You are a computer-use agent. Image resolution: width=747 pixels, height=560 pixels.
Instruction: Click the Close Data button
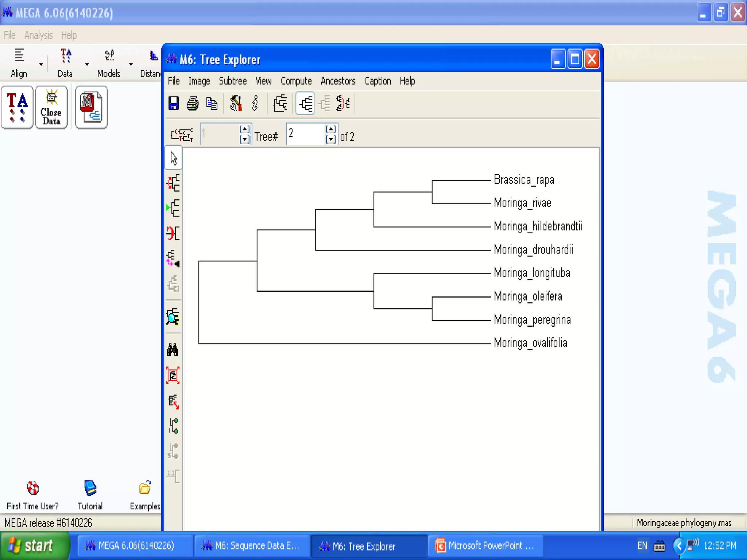point(51,108)
